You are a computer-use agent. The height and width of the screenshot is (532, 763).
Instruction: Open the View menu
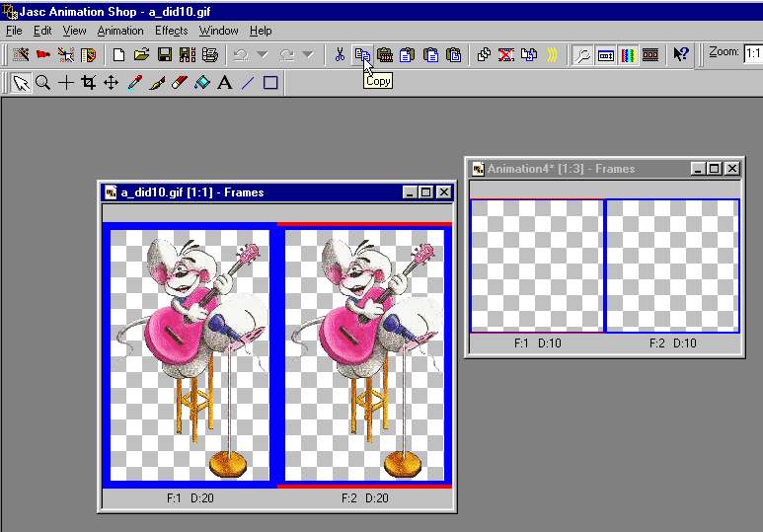(74, 31)
